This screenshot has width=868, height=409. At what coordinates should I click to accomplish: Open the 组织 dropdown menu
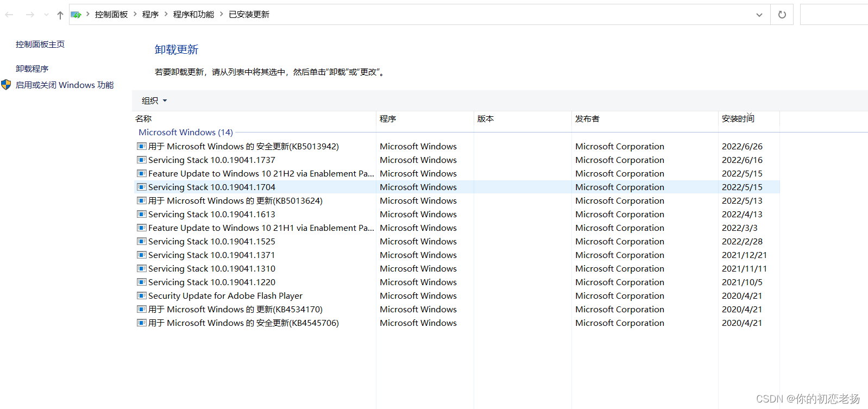pyautogui.click(x=154, y=100)
